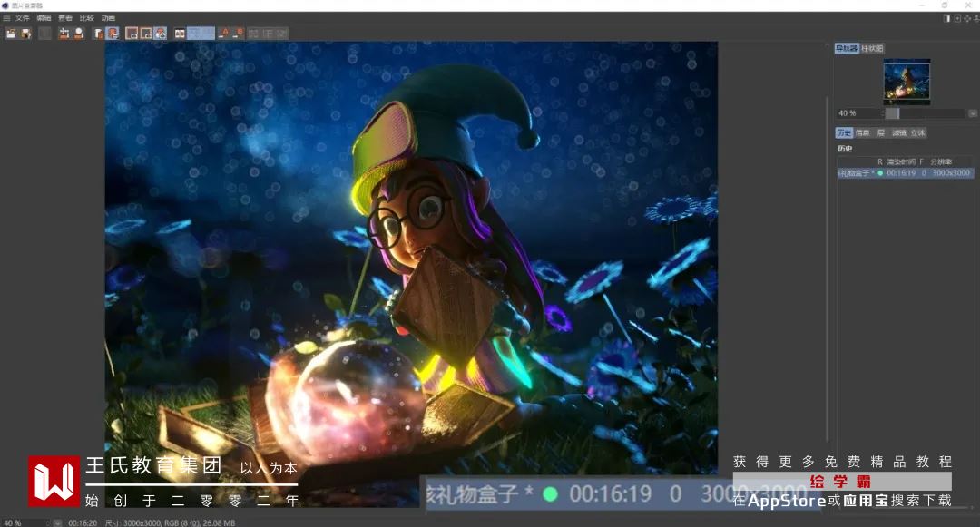Click the 3000x3000 resolution value in the history row

tap(951, 173)
